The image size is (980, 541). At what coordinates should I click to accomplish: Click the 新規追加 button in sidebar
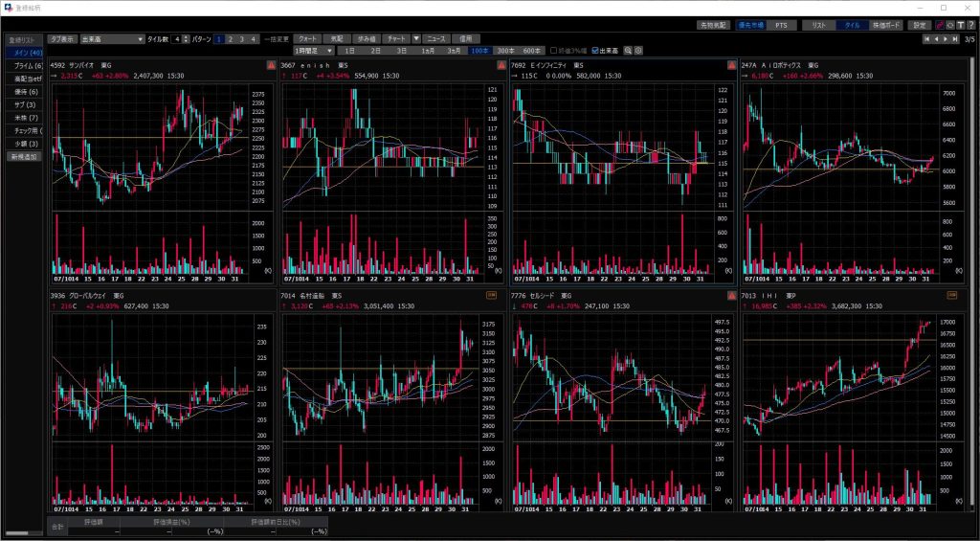coord(24,156)
